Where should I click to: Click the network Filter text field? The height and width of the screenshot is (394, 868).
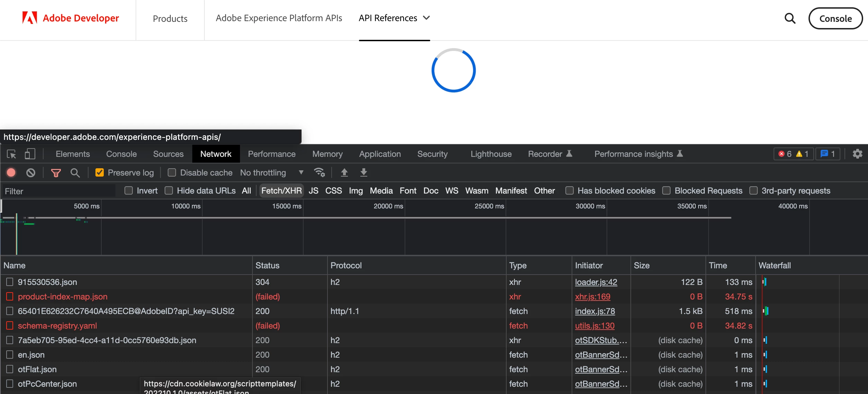(59, 191)
